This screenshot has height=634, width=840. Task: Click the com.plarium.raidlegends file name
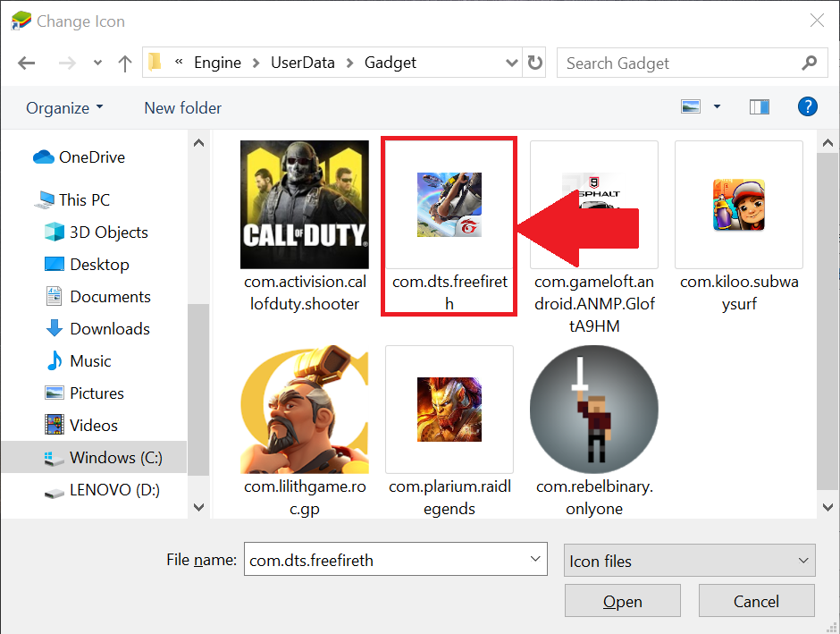[449, 497]
